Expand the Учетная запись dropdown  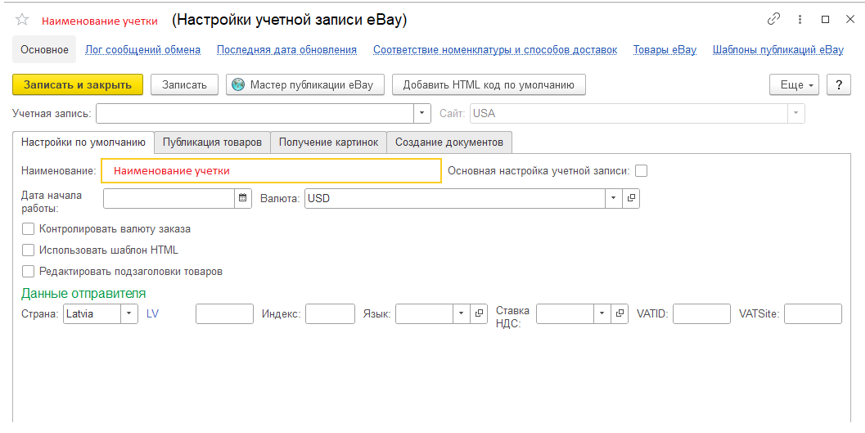[421, 113]
